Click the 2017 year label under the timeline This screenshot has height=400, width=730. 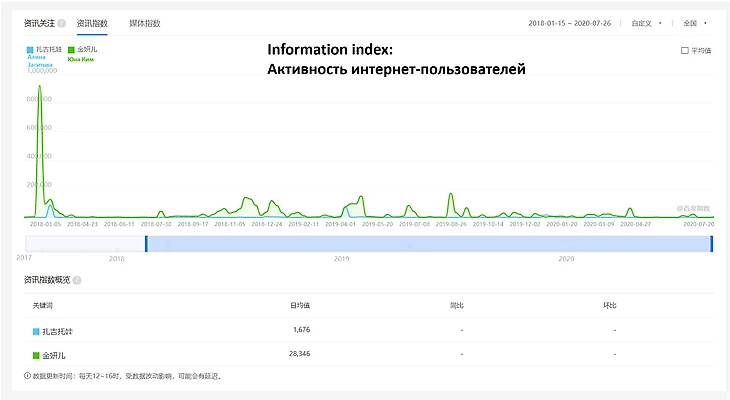[24, 258]
